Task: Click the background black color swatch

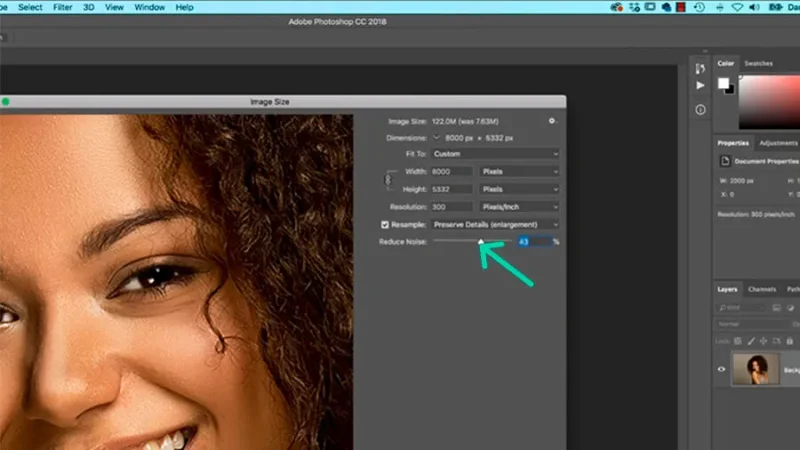Action: (731, 91)
